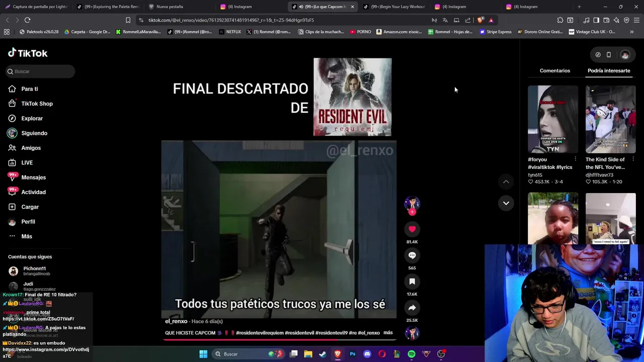Open followed account Pichonn11
Viewport: 644px width, 362px height.
click(34, 270)
